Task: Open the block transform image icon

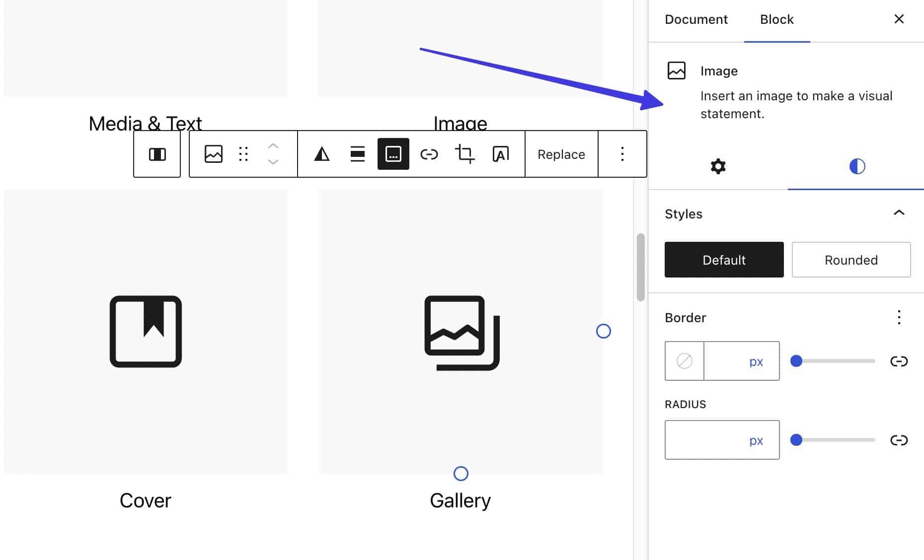Action: click(x=213, y=154)
